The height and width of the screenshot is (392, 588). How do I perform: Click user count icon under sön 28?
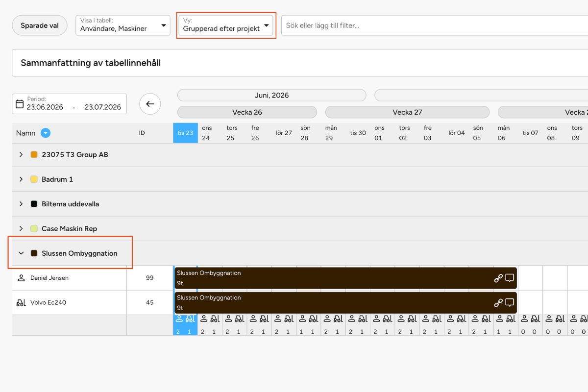(x=302, y=318)
